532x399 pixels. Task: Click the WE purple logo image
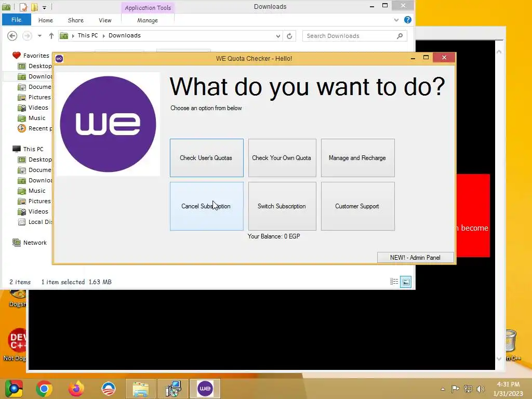click(108, 124)
